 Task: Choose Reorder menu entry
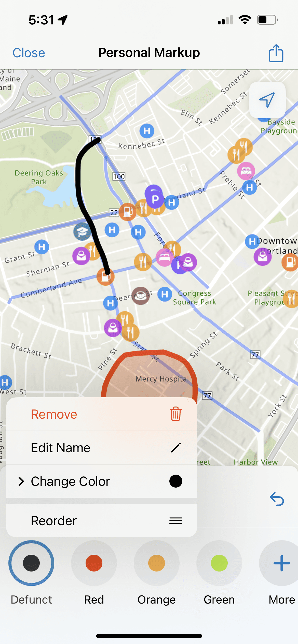(102, 521)
